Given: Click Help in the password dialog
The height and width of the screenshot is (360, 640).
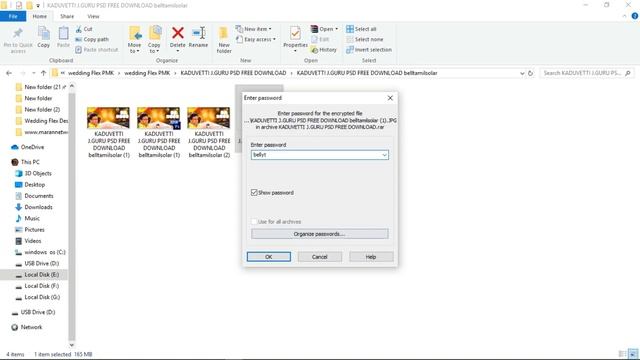Looking at the screenshot, I should tap(371, 257).
